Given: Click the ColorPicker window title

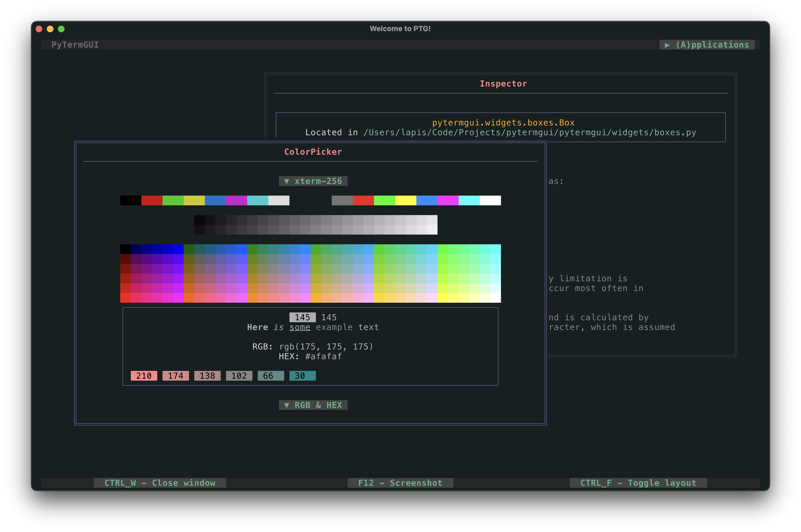Looking at the screenshot, I should 313,152.
